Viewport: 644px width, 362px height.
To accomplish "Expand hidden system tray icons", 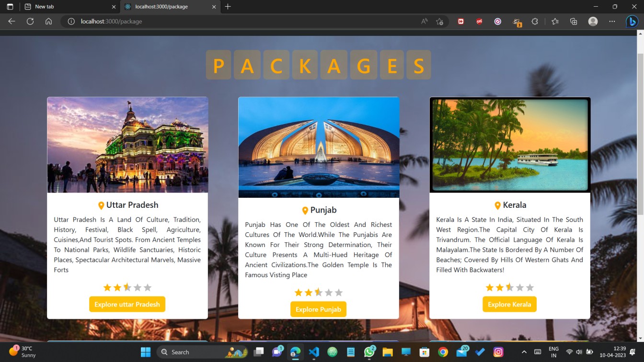I will (524, 352).
